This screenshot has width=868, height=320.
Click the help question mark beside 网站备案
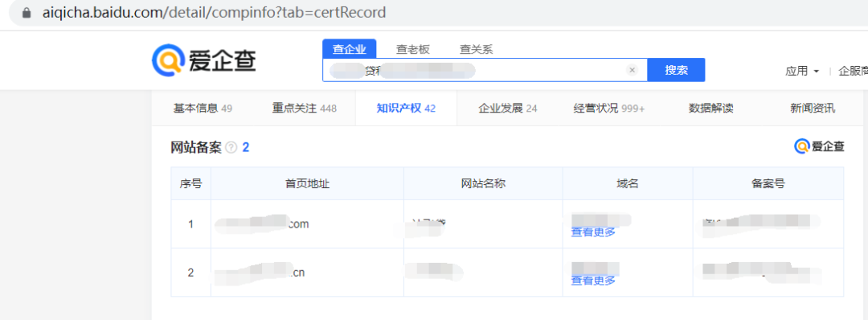(231, 147)
